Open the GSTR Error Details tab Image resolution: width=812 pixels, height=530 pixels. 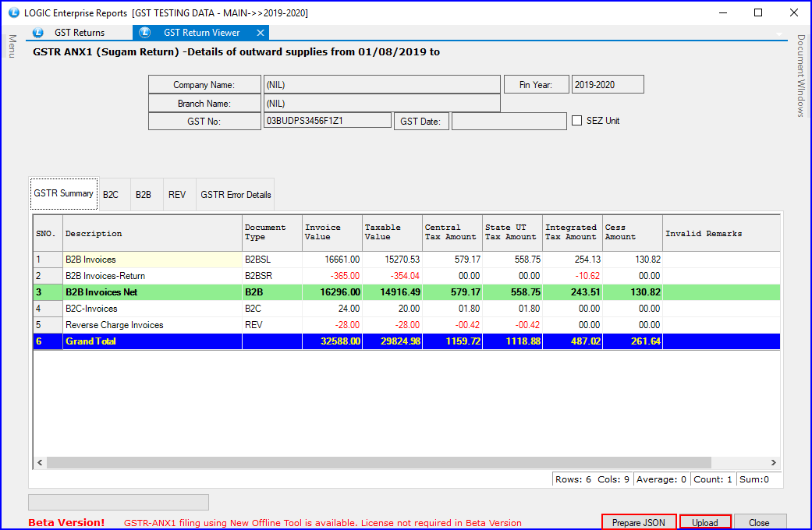point(236,195)
